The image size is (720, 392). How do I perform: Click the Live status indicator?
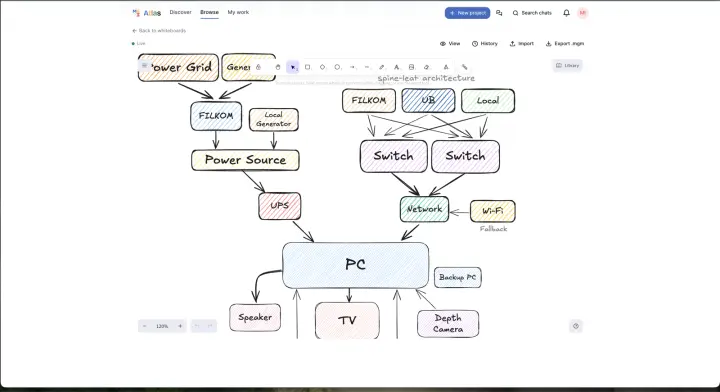click(x=139, y=44)
